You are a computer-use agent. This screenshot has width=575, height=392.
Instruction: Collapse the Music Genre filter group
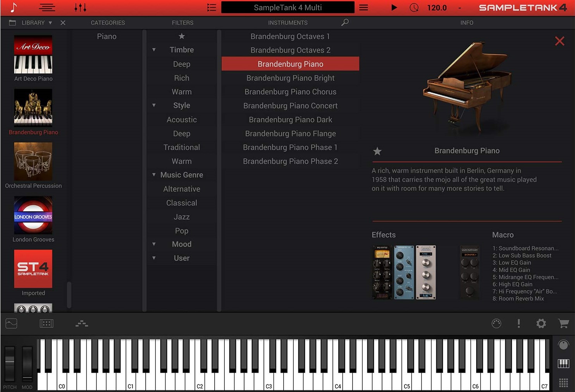click(x=154, y=175)
